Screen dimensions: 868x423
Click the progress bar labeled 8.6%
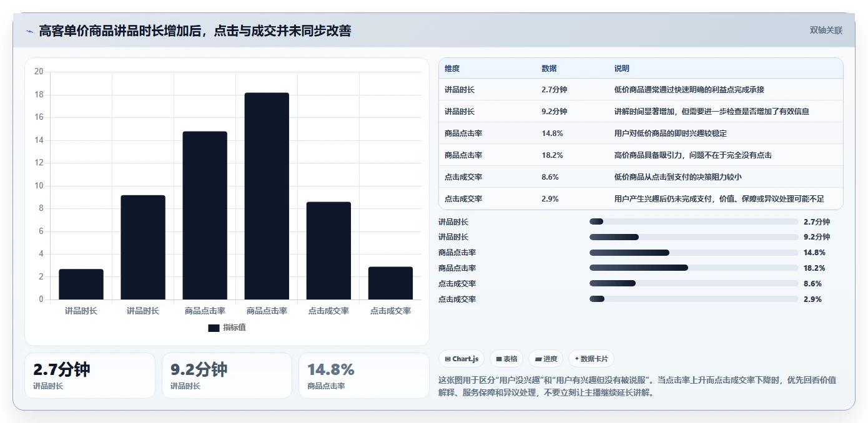click(x=694, y=284)
